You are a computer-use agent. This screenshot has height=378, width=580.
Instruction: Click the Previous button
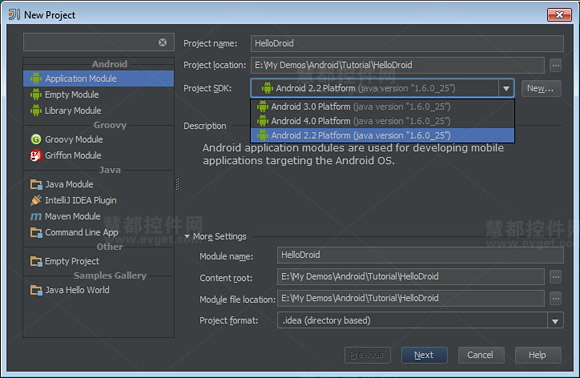pyautogui.click(x=367, y=355)
